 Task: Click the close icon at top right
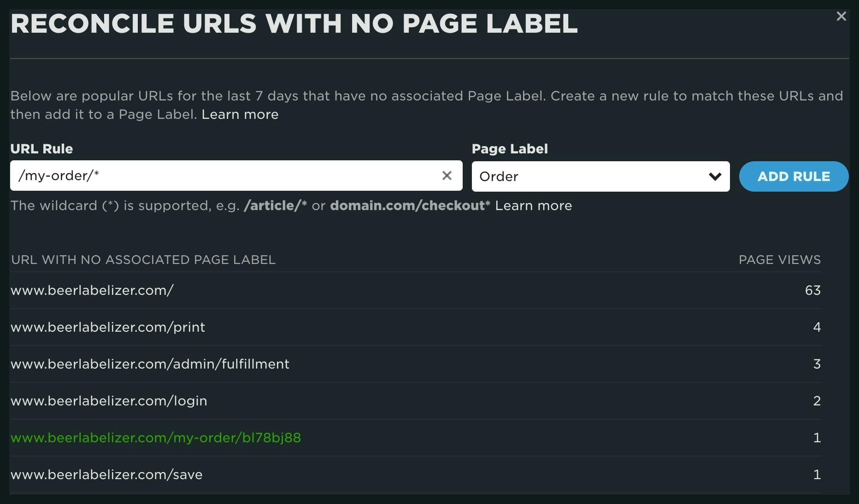coord(842,16)
